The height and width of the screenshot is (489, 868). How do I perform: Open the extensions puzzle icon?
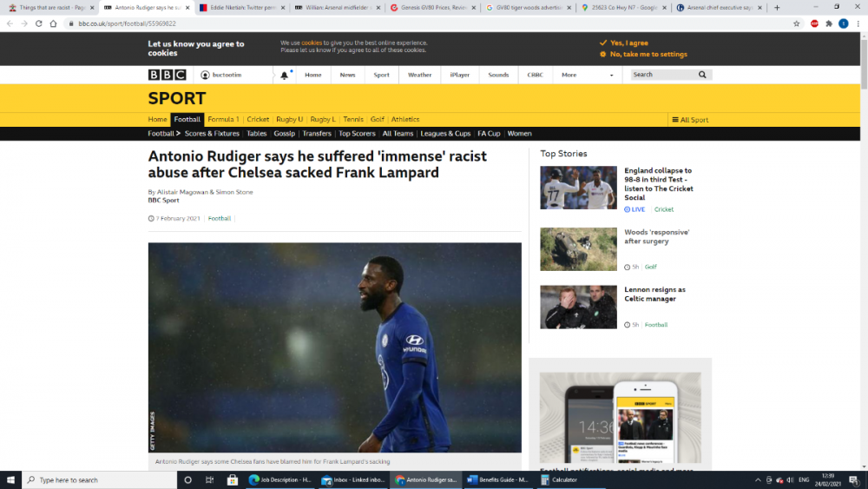pyautogui.click(x=829, y=23)
